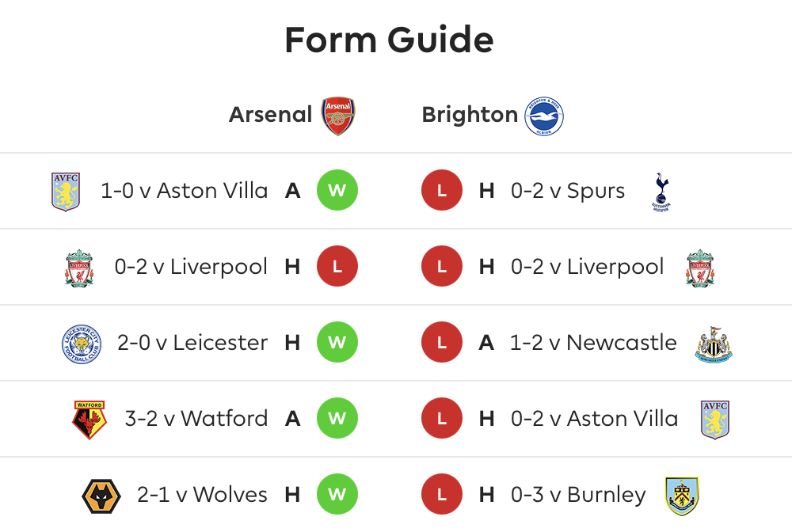Open the Wolves badge icon
Screen dimensions: 792x532
click(x=101, y=496)
